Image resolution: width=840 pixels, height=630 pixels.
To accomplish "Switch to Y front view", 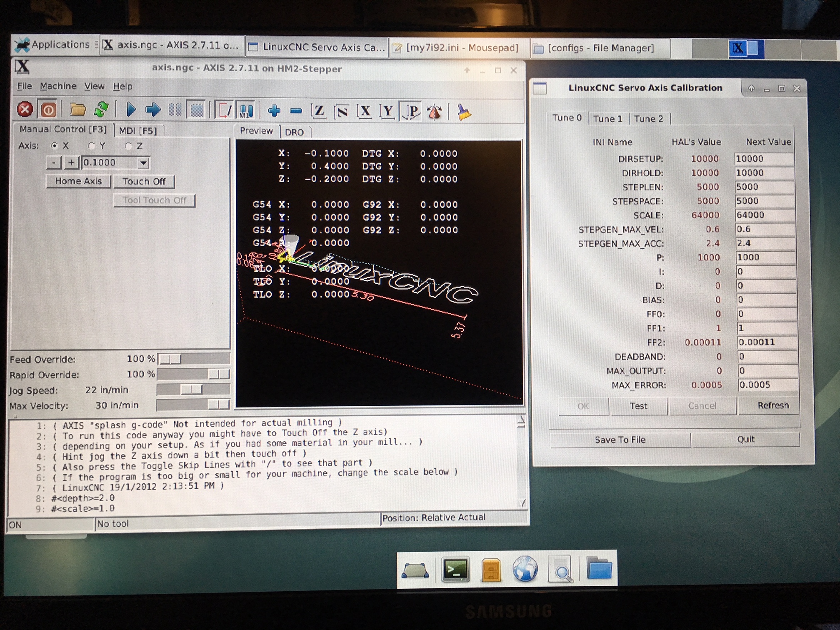I will click(x=387, y=112).
